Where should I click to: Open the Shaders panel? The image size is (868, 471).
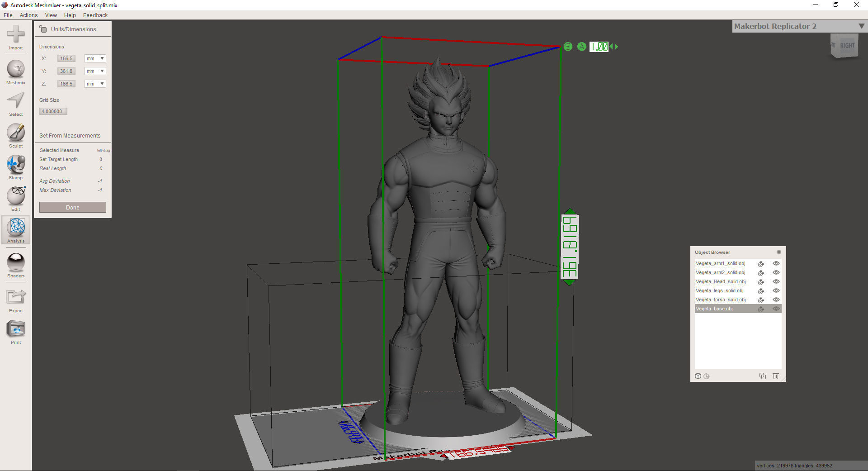pyautogui.click(x=16, y=265)
